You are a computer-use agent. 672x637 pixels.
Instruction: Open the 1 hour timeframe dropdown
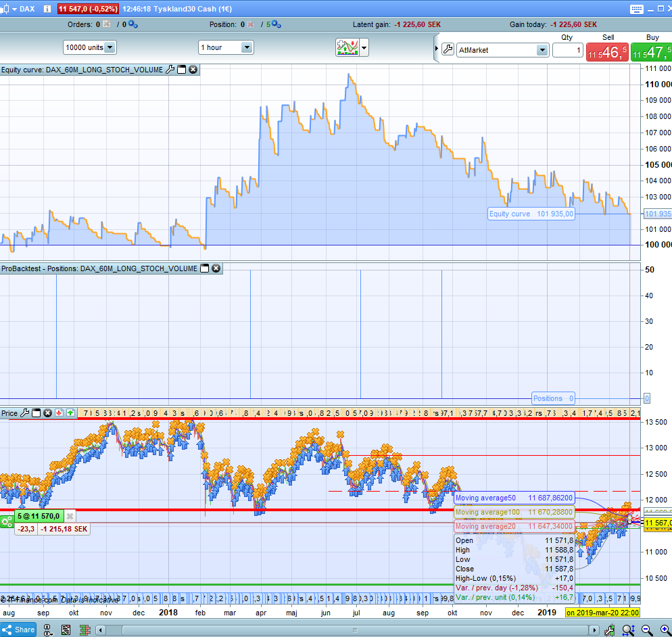click(247, 47)
